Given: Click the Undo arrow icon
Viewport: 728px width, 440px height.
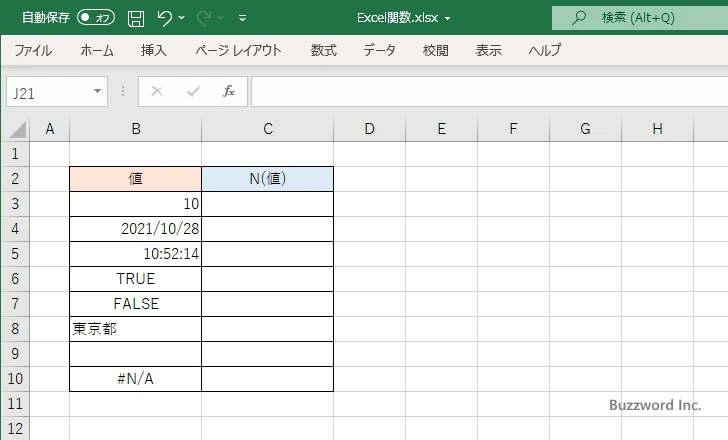Looking at the screenshot, I should point(165,18).
